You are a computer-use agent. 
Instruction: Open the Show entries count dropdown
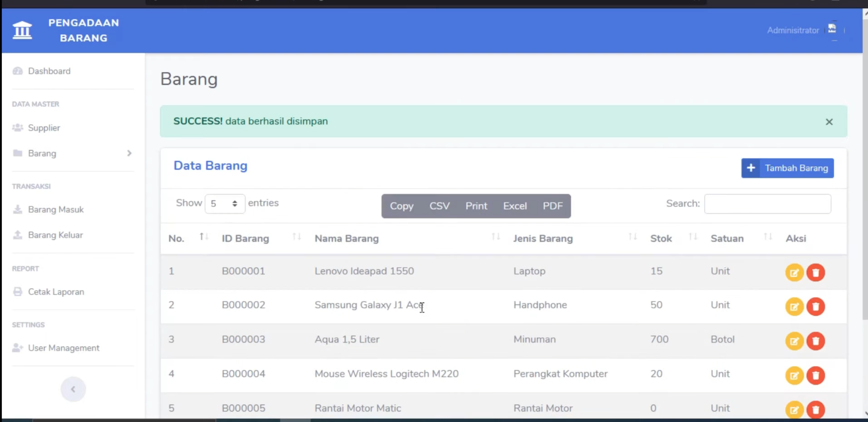[224, 204]
